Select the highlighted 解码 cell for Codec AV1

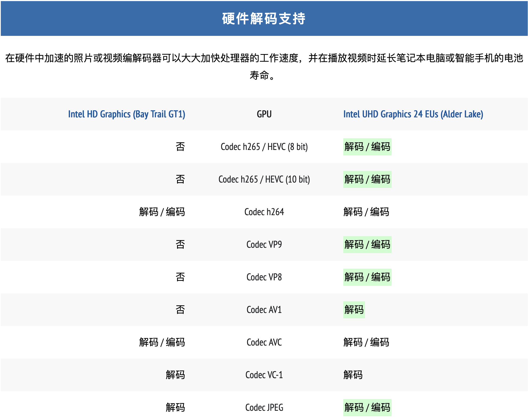[x=354, y=310]
